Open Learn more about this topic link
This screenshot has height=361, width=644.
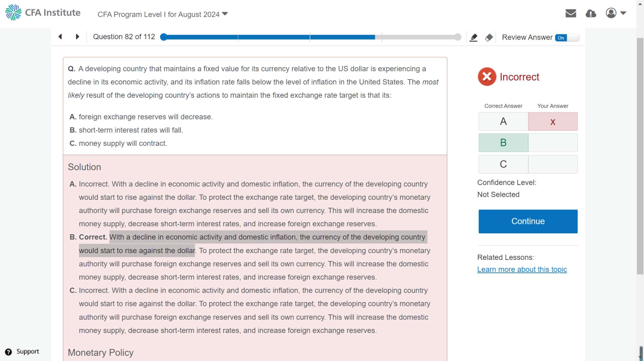click(x=522, y=269)
